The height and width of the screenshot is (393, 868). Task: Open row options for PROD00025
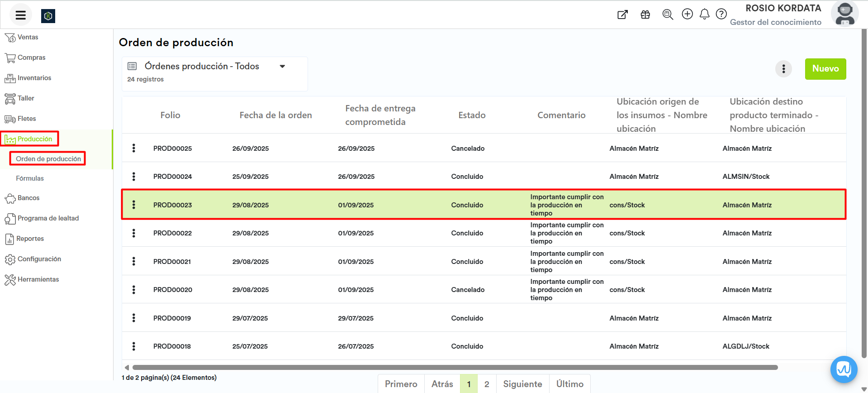point(134,148)
